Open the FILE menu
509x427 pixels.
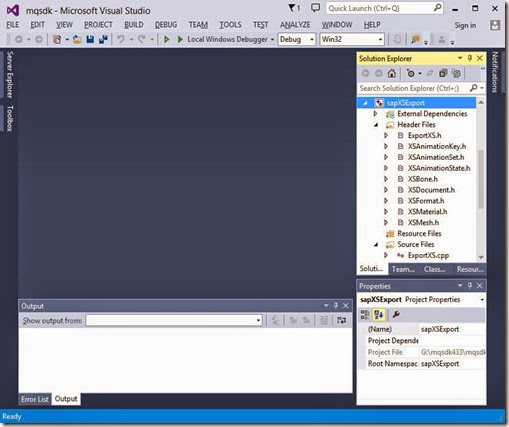click(13, 25)
